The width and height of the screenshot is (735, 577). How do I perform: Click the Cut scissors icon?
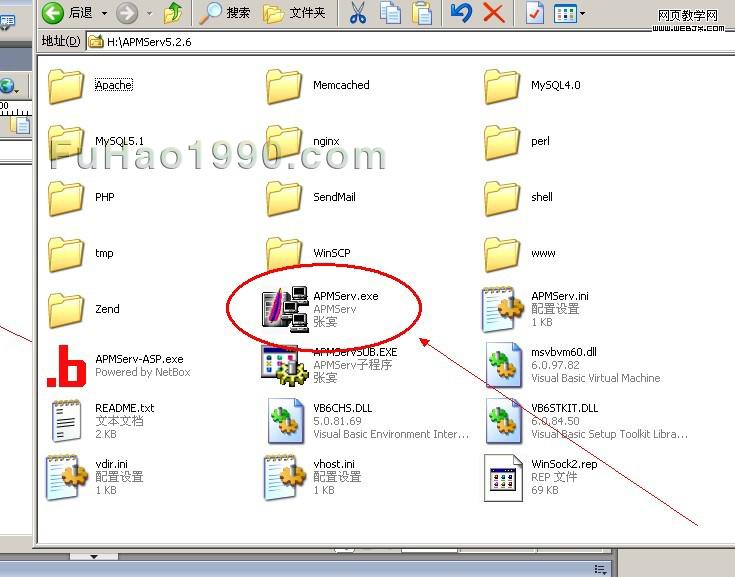point(358,13)
